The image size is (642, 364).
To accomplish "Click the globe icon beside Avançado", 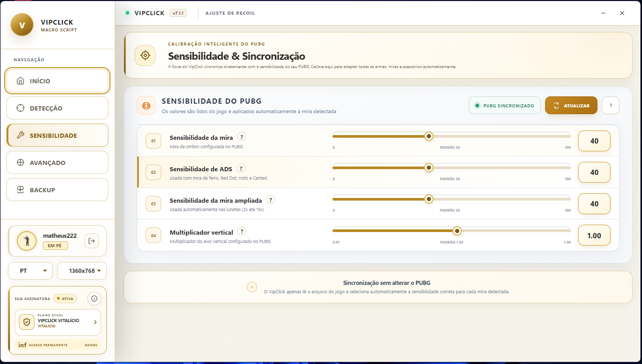I will tap(20, 163).
